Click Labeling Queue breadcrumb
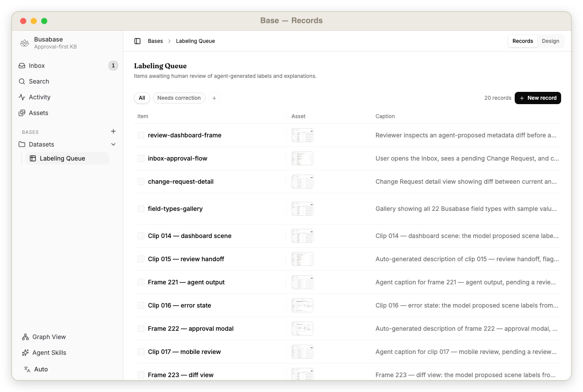The image size is (583, 392). click(195, 41)
